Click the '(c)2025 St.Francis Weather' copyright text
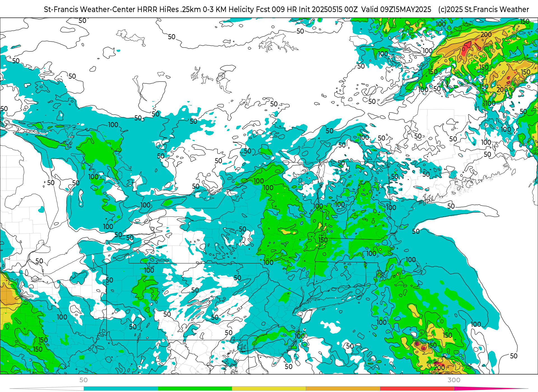This screenshot has width=538, height=392. pos(484,10)
